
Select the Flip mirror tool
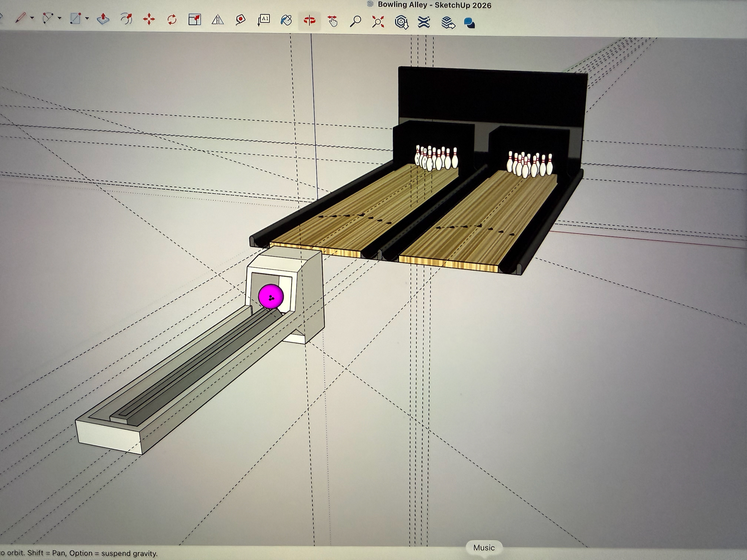[x=217, y=20]
